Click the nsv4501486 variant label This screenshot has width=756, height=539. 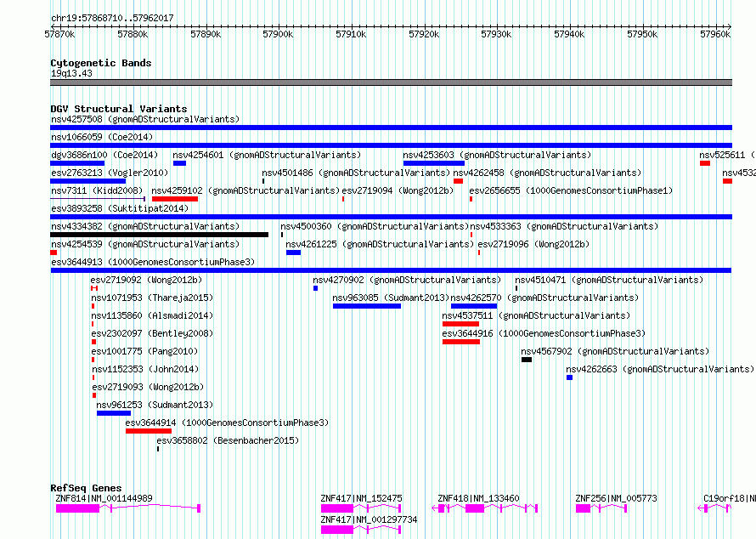(x=356, y=173)
